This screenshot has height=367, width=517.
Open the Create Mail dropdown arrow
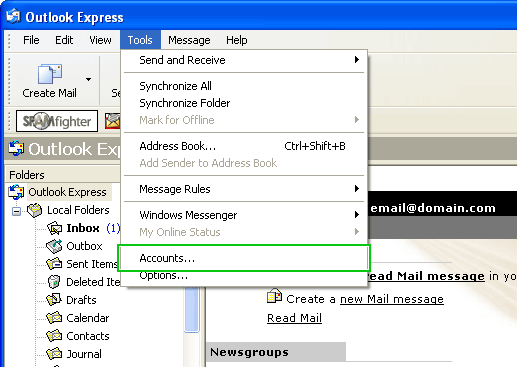(88, 79)
